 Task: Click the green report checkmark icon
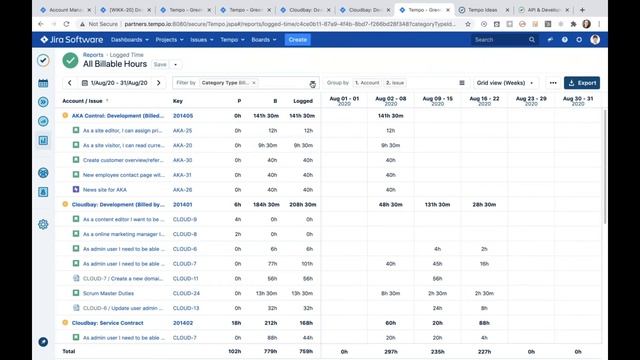(x=70, y=60)
